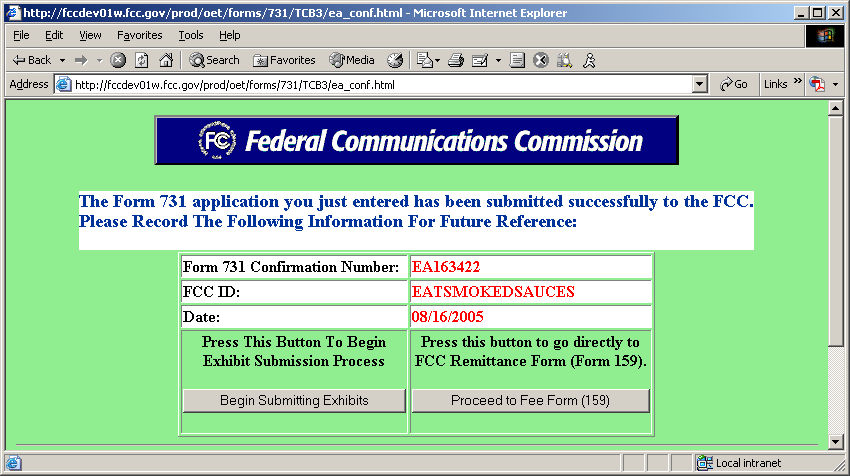The width and height of the screenshot is (850, 476).
Task: Click the Discuss toolbar icon
Action: click(517, 60)
